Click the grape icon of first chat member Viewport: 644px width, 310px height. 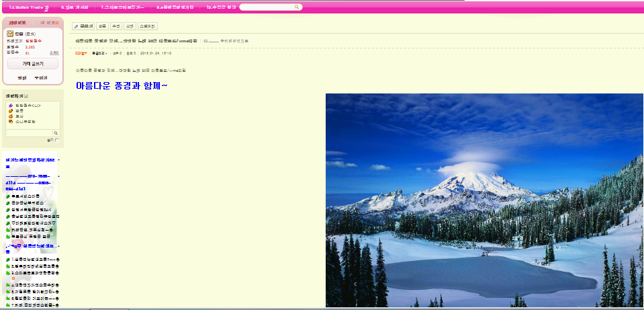[11, 106]
